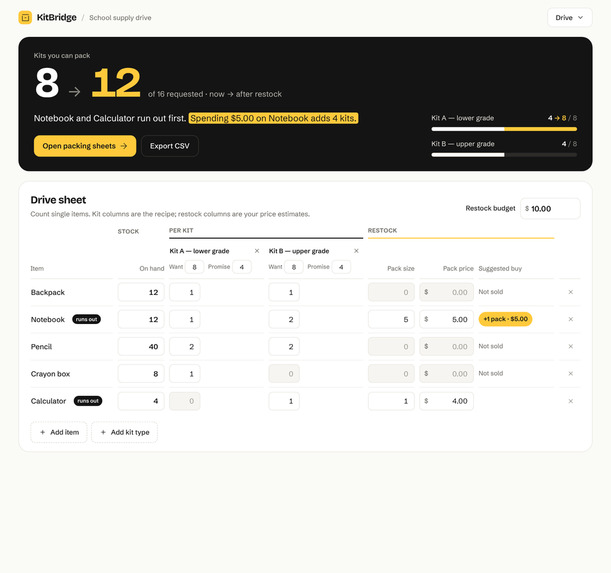Edit Pencil pack price field
The width and height of the screenshot is (611, 573).
[x=447, y=347]
